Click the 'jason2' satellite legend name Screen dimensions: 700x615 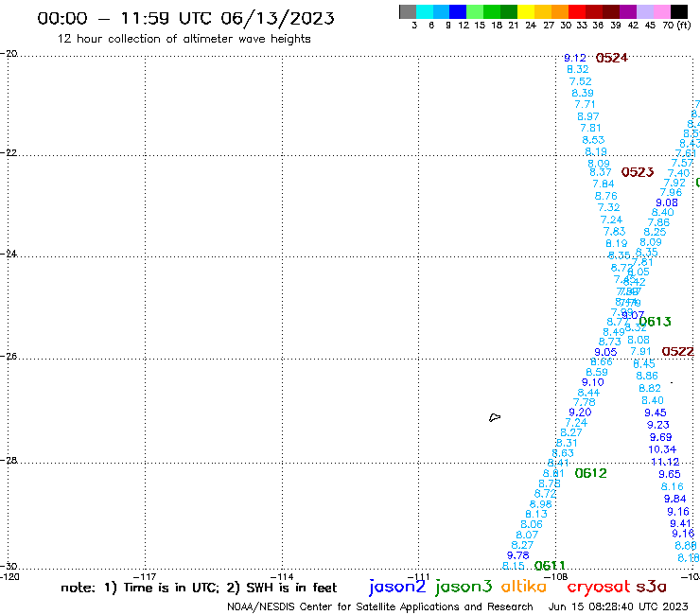397,587
